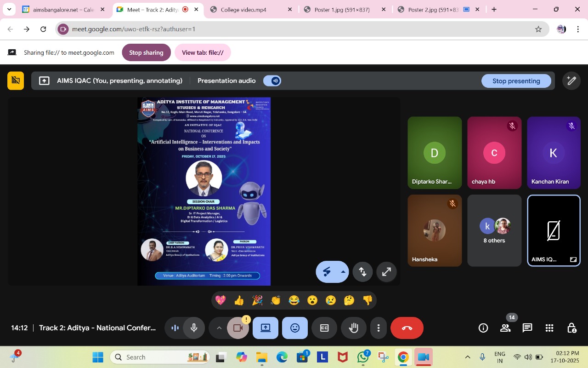This screenshot has width=588, height=368.
Task: Raise your hand in the meeting
Action: tap(353, 328)
